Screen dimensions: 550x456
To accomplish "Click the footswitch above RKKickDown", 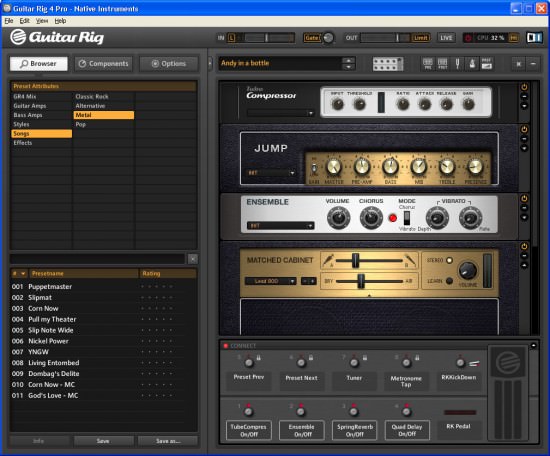I will [x=460, y=363].
